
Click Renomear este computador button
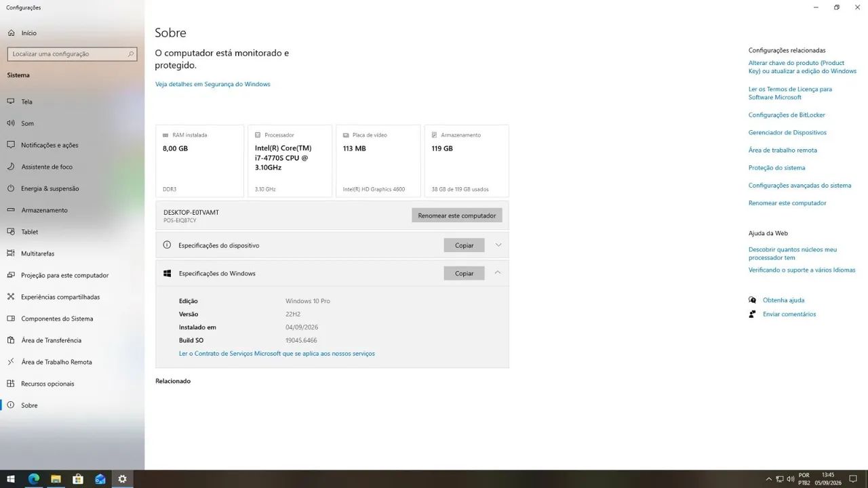pyautogui.click(x=457, y=216)
